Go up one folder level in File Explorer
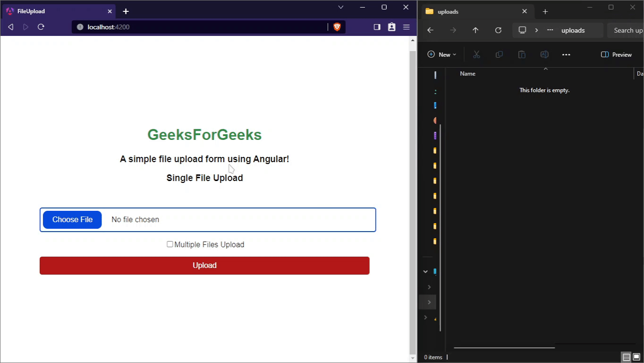The width and height of the screenshot is (644, 363). (x=475, y=30)
